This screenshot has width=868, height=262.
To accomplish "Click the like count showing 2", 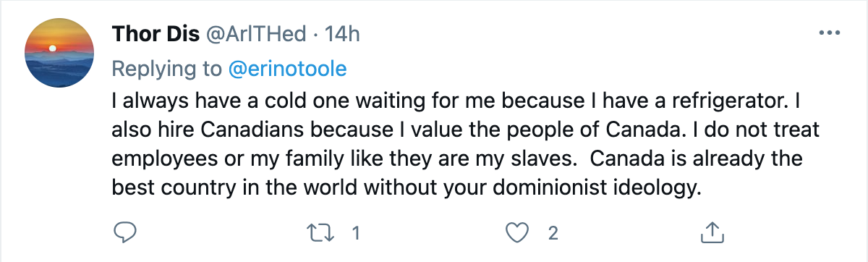I will (553, 233).
